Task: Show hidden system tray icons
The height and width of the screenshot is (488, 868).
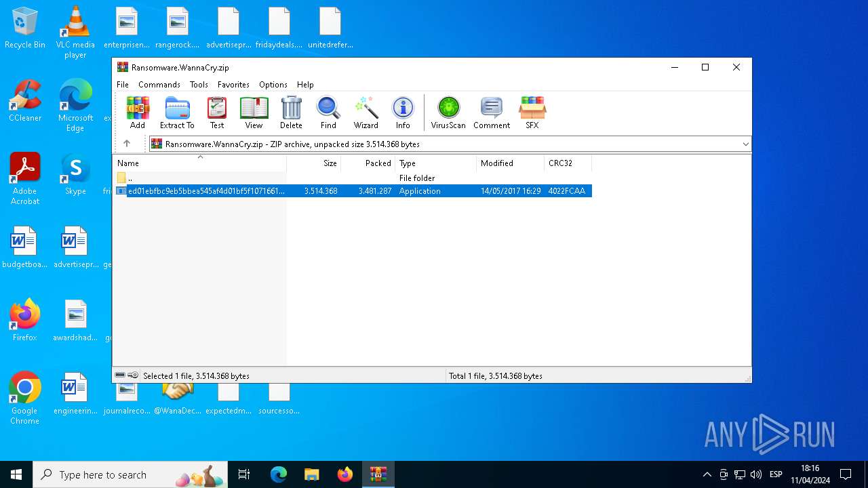Action: coord(707,474)
